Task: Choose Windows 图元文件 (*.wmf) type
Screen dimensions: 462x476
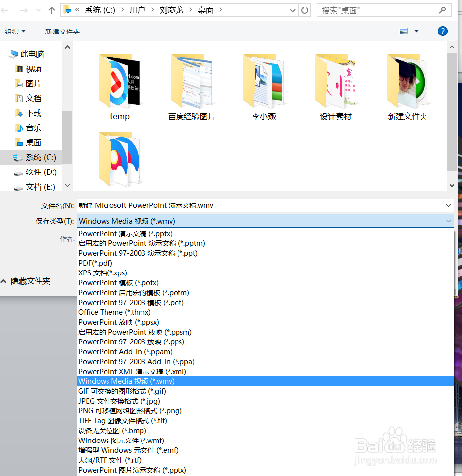Action: (x=265, y=440)
